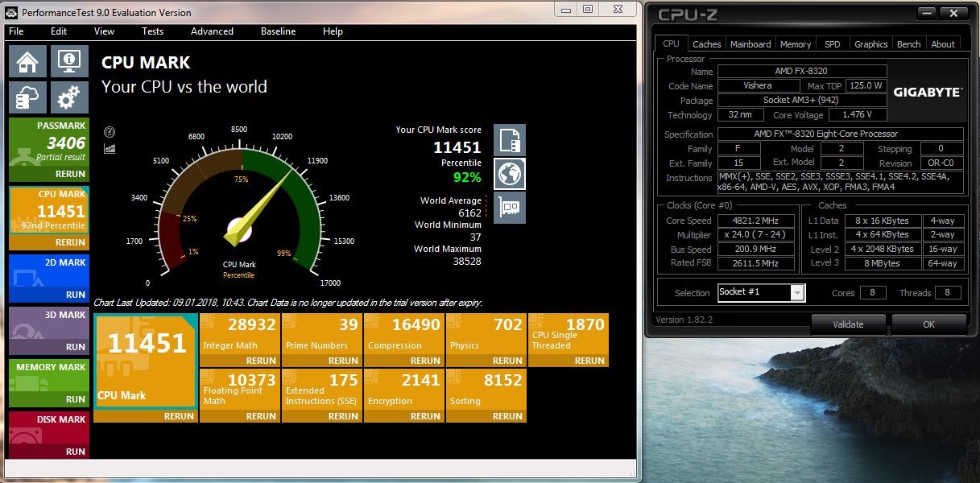This screenshot has width=980, height=483.
Task: Rerun the Physics test
Action: click(507, 361)
